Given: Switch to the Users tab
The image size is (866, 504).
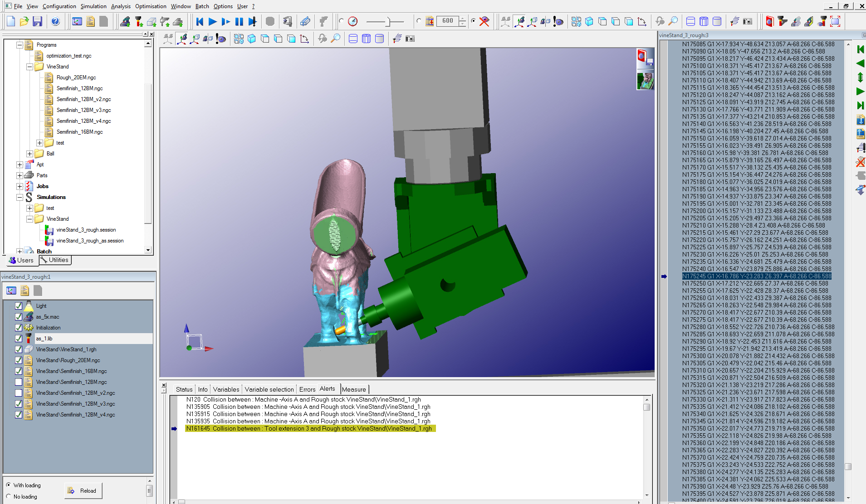Looking at the screenshot, I should (22, 260).
